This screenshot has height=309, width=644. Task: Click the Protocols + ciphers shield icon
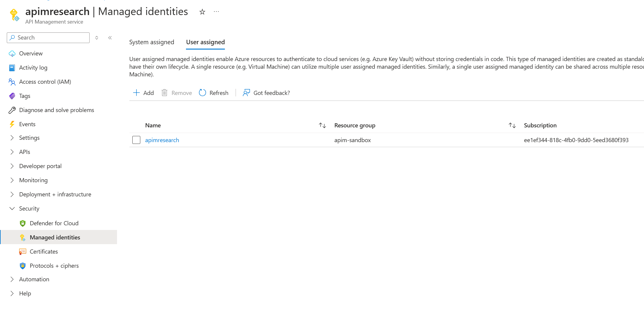23,266
